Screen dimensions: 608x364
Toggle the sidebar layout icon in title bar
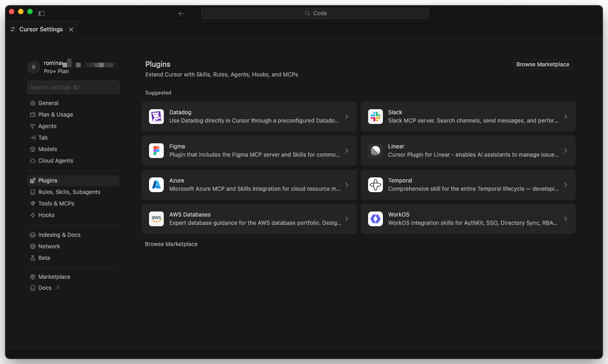(x=42, y=13)
